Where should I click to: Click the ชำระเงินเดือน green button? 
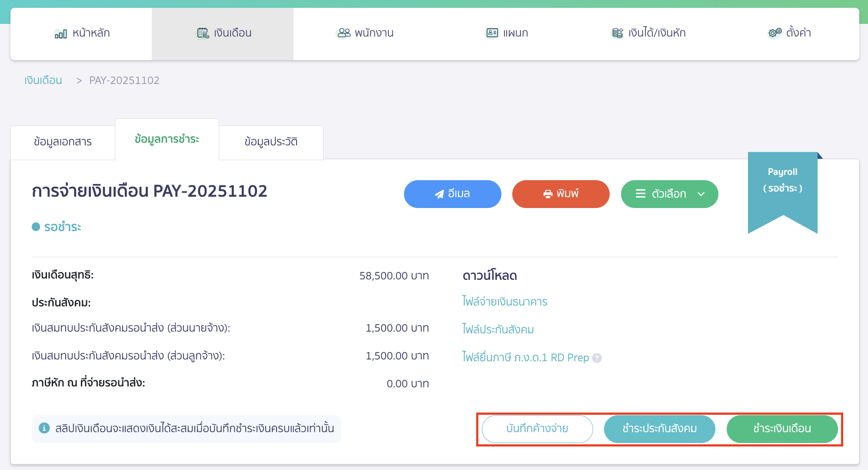(782, 429)
